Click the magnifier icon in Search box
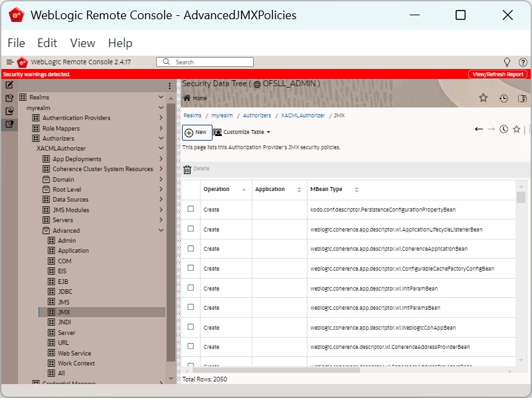The height and width of the screenshot is (400, 532). point(166,62)
